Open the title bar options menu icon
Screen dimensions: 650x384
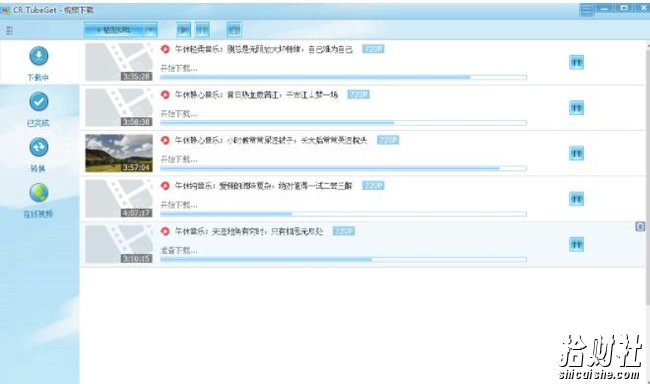pyautogui.click(x=587, y=9)
